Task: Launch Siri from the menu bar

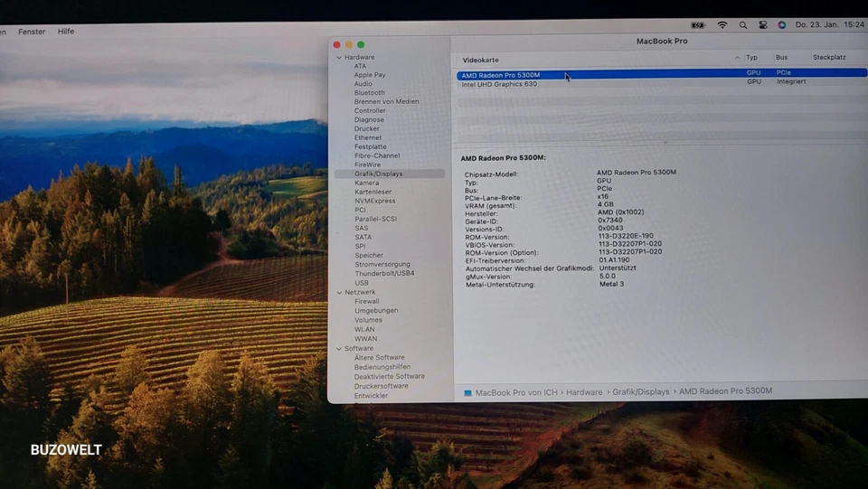Action: (781, 25)
